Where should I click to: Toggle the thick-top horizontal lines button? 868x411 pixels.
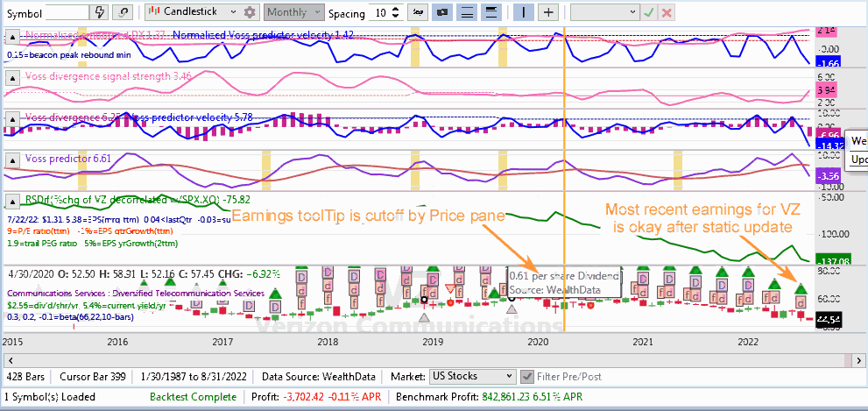click(490, 12)
